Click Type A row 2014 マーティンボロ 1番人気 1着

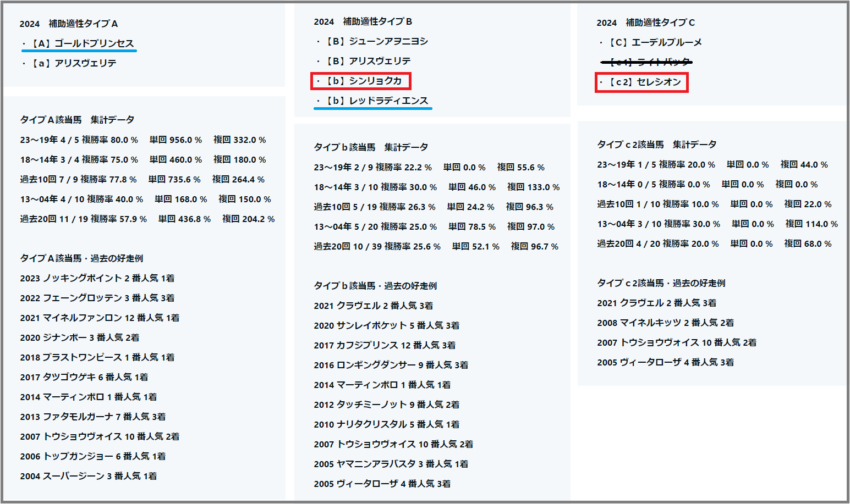(89, 397)
